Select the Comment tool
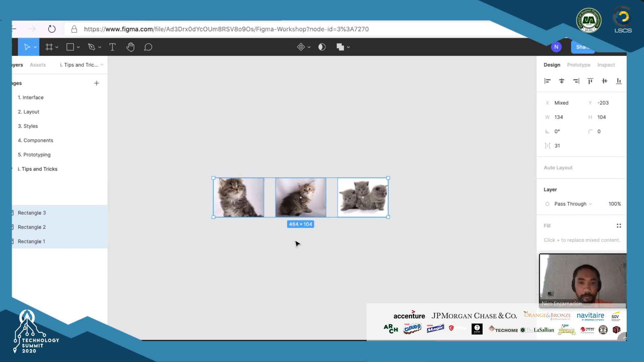 148,47
